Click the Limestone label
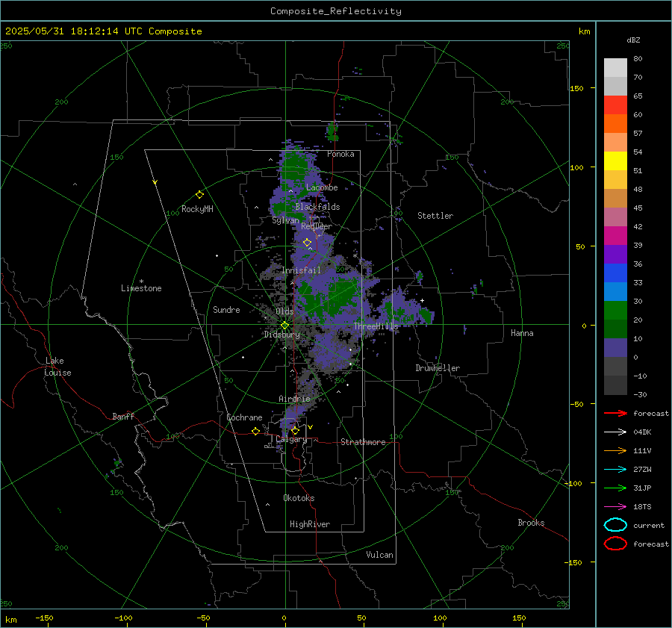Viewport: 672px width, 628px height. tap(141, 288)
